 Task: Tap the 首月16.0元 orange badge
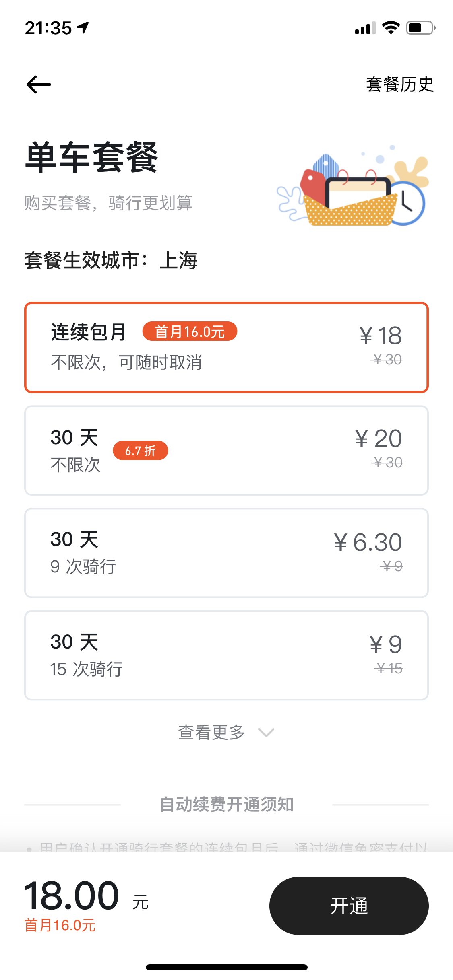pyautogui.click(x=190, y=331)
